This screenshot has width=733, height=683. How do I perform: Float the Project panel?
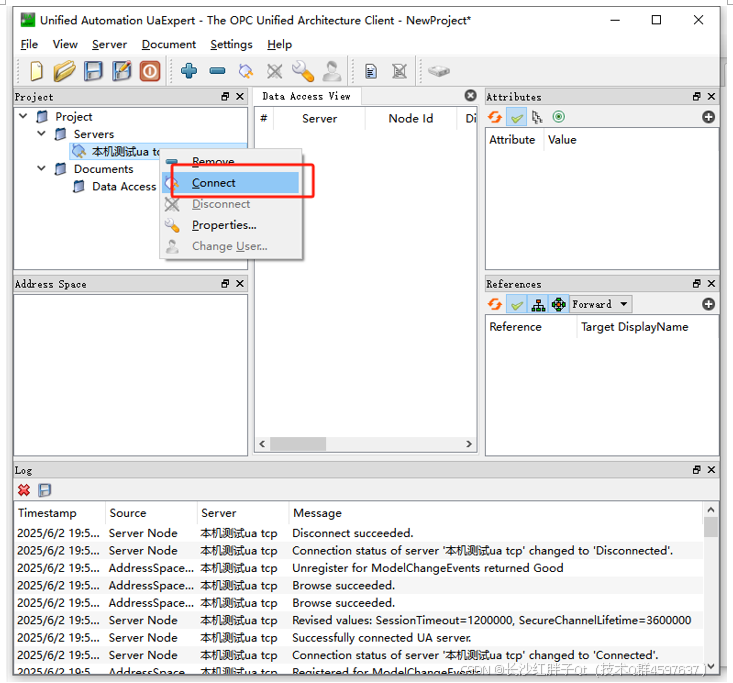pyautogui.click(x=225, y=97)
